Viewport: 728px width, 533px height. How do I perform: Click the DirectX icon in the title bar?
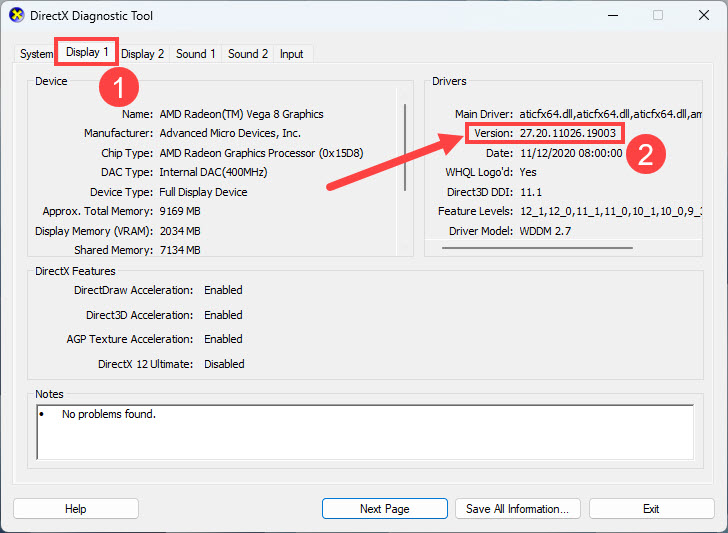tap(16, 16)
